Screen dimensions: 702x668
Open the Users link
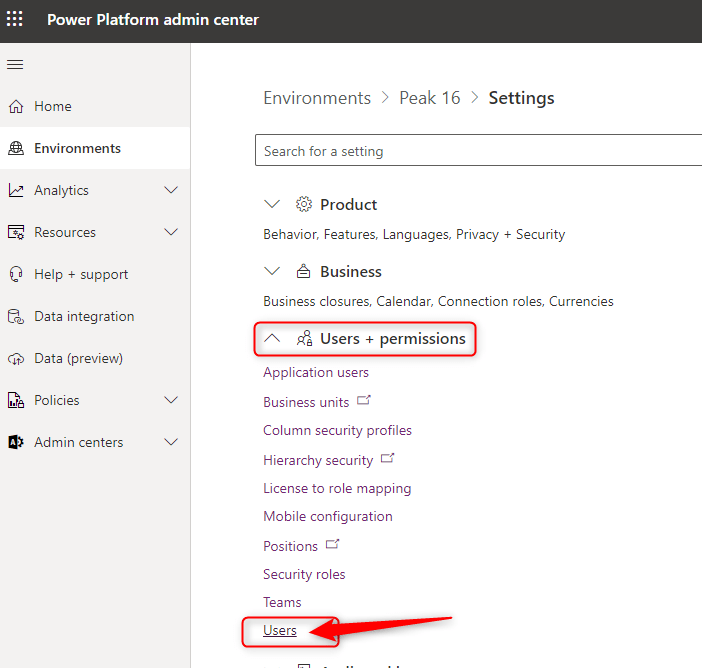pyautogui.click(x=280, y=630)
